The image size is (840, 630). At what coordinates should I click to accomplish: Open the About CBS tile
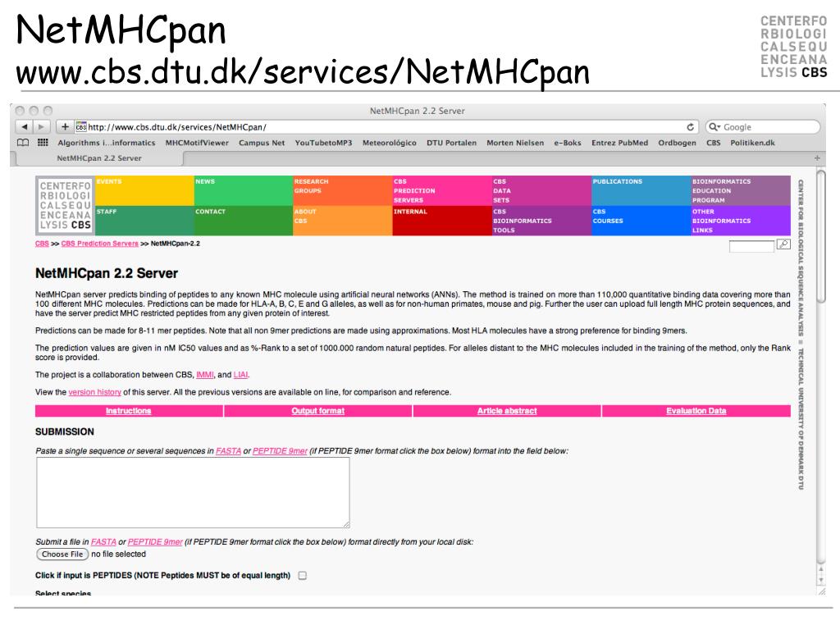point(342,221)
